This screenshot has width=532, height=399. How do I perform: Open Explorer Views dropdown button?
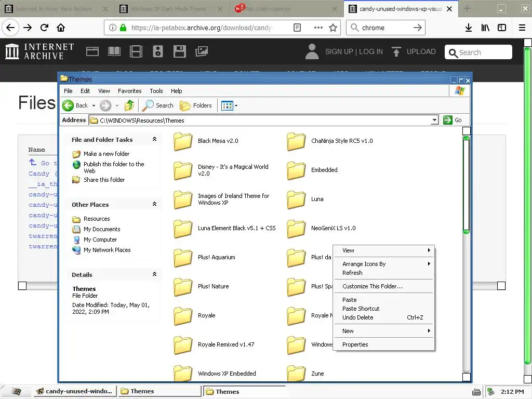point(229,105)
